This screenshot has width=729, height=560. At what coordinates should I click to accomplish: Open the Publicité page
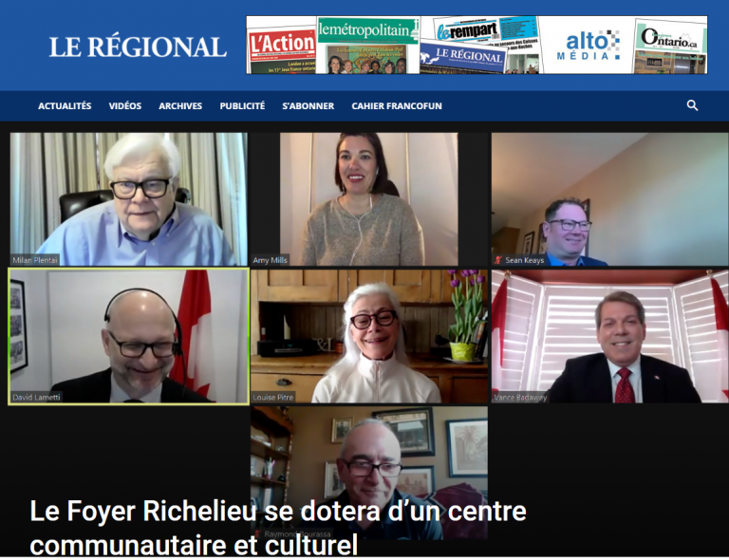click(x=242, y=106)
